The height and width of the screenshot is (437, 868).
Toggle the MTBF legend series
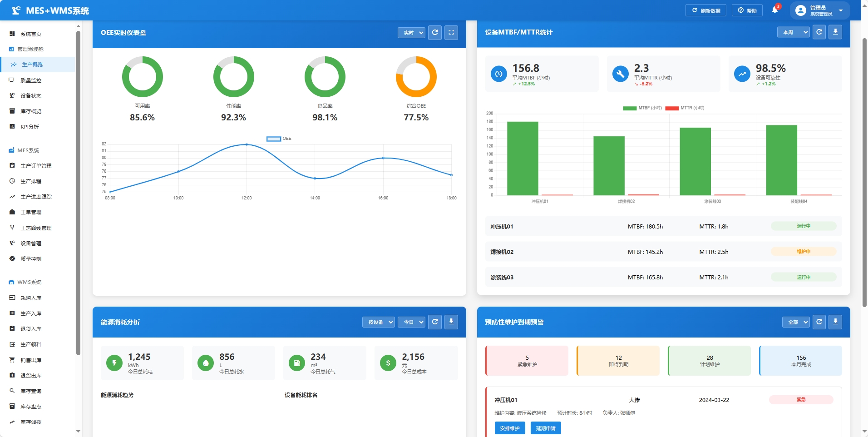(x=642, y=108)
